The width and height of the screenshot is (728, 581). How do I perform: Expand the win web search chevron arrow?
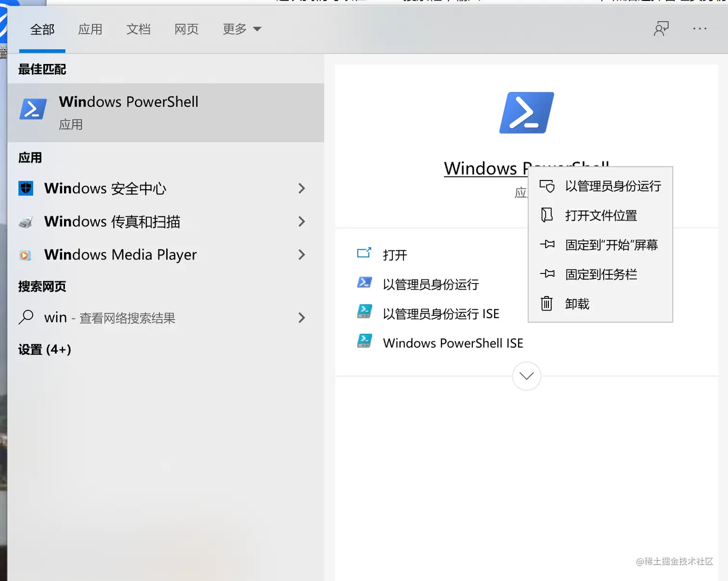(x=302, y=318)
